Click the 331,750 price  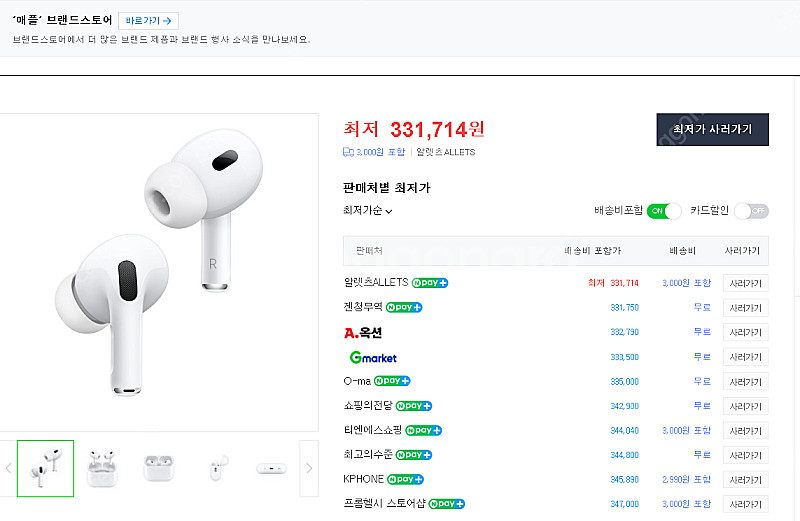pos(624,308)
